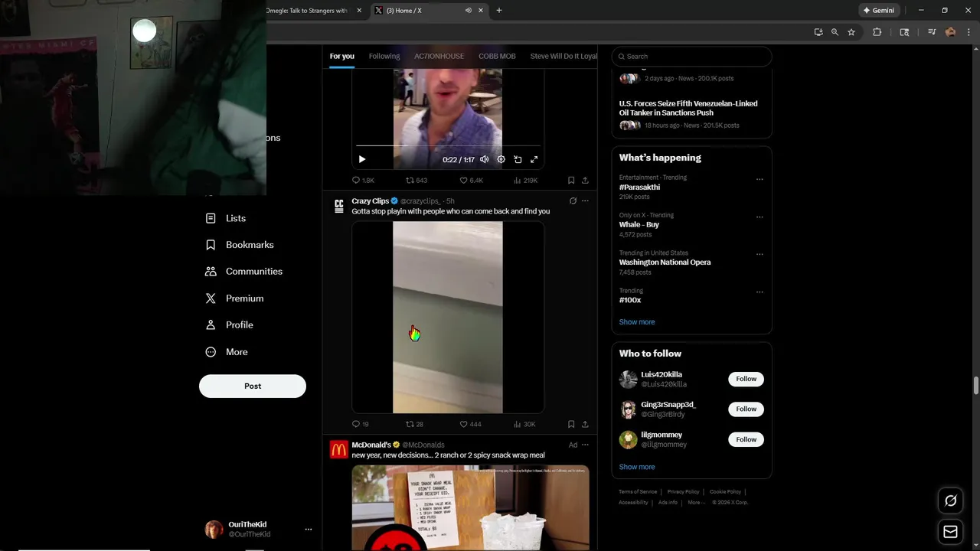Open Lists in the sidebar
The height and width of the screenshot is (551, 980).
tap(226, 218)
